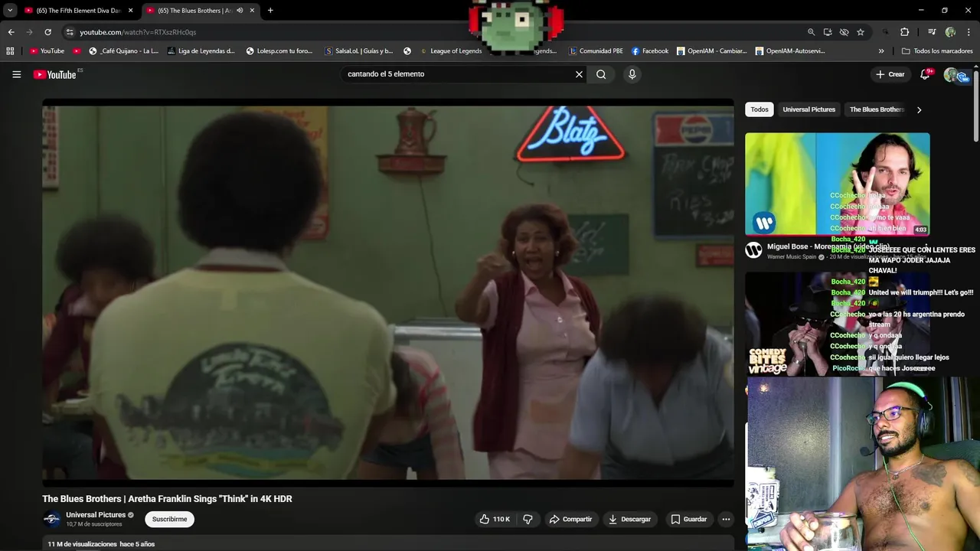
Task: Open Chrome media controls icon
Action: coord(932,32)
